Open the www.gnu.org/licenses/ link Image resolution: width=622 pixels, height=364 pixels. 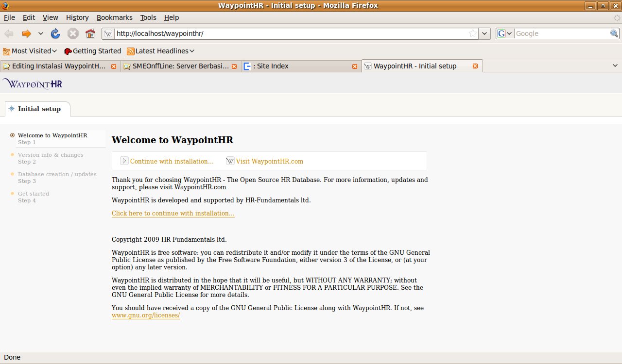click(146, 315)
